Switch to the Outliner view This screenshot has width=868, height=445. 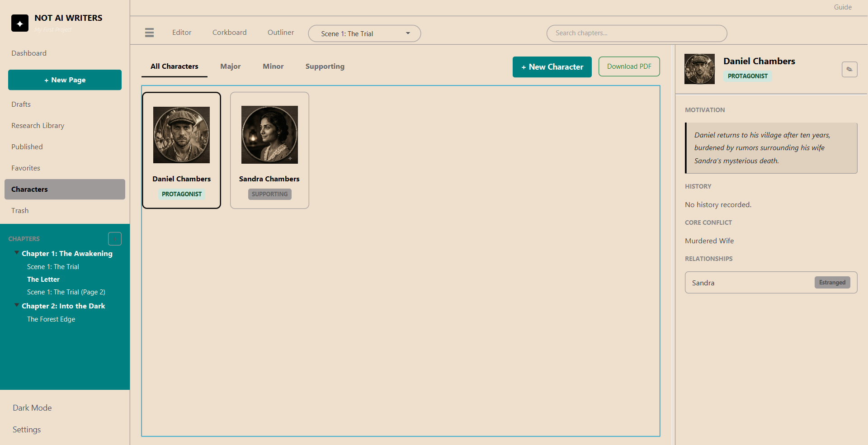(x=281, y=33)
